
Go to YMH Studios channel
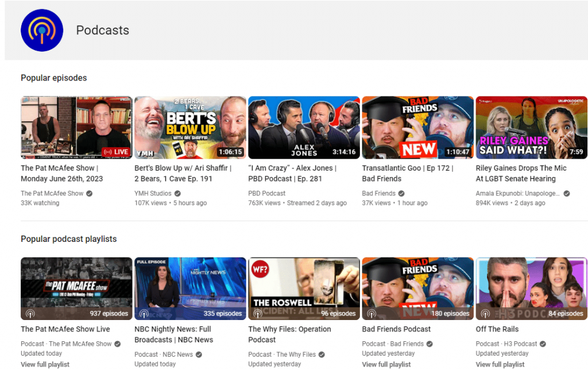pos(153,194)
